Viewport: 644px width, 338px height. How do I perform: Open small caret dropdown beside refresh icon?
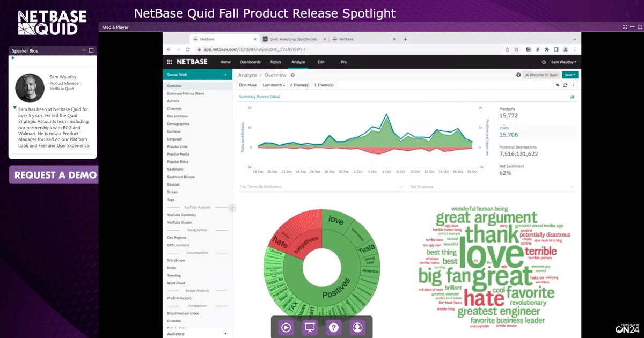[x=573, y=85]
